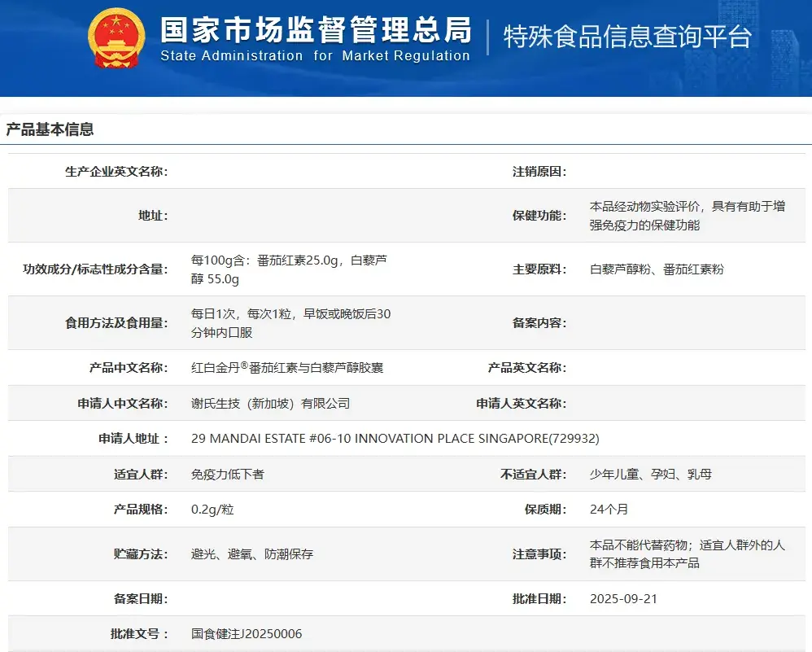Click the 适宜人群 label
The width and height of the screenshot is (812, 652).
[x=141, y=475]
